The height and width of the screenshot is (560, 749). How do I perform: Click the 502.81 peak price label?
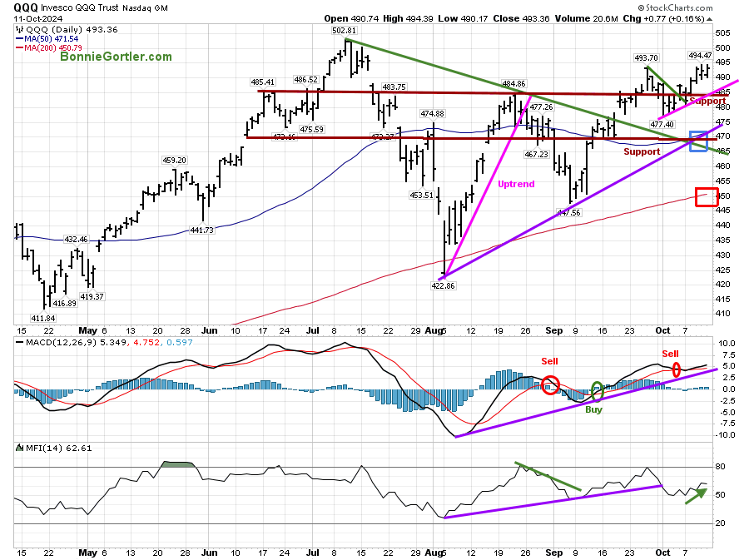coord(344,31)
